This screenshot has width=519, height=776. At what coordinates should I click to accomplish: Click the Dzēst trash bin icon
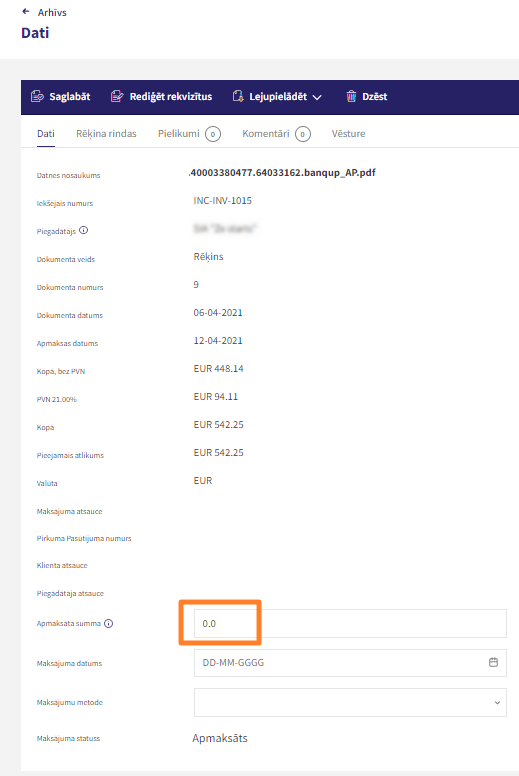click(351, 97)
